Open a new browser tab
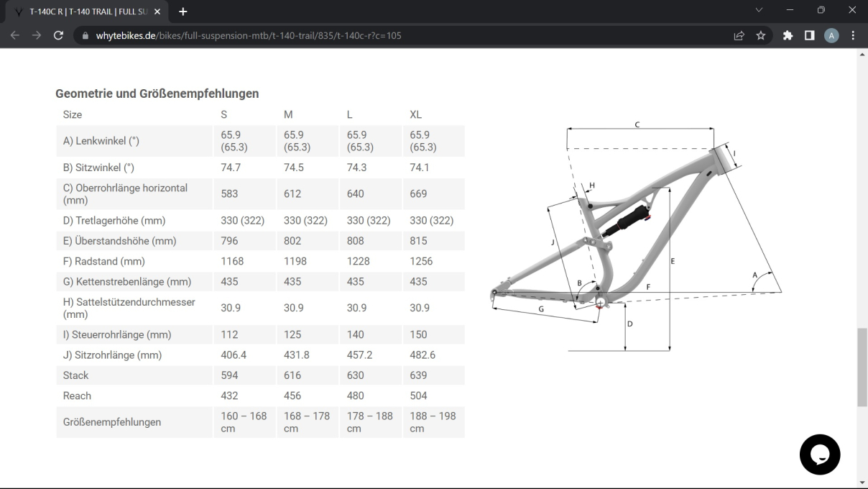 tap(183, 12)
